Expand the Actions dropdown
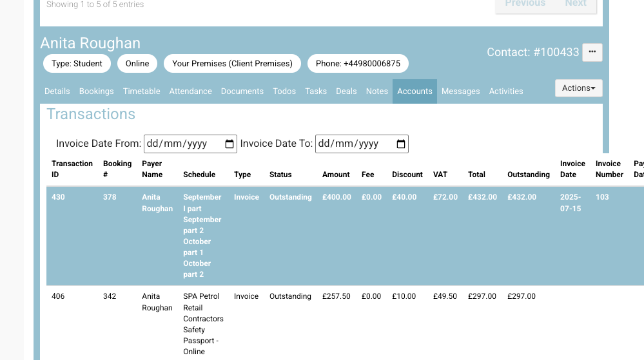The width and height of the screenshot is (644, 360). coord(578,88)
